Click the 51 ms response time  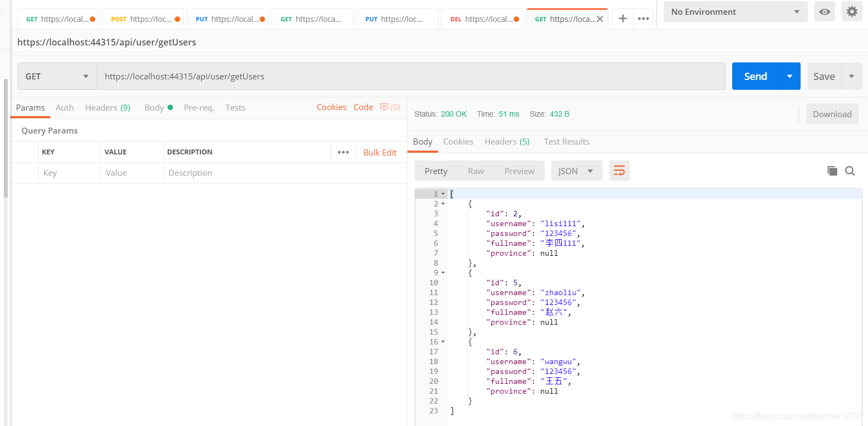[x=509, y=114]
